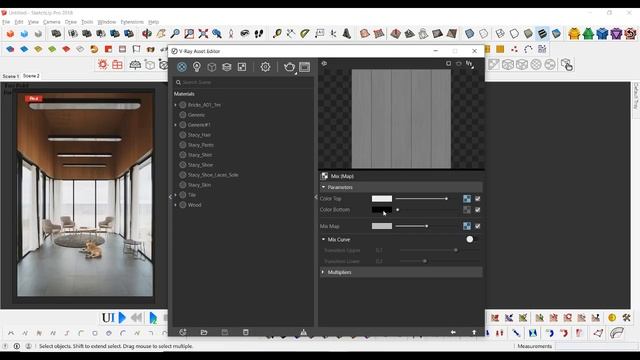Open the Camera menu
640x360 pixels.
[x=51, y=22]
